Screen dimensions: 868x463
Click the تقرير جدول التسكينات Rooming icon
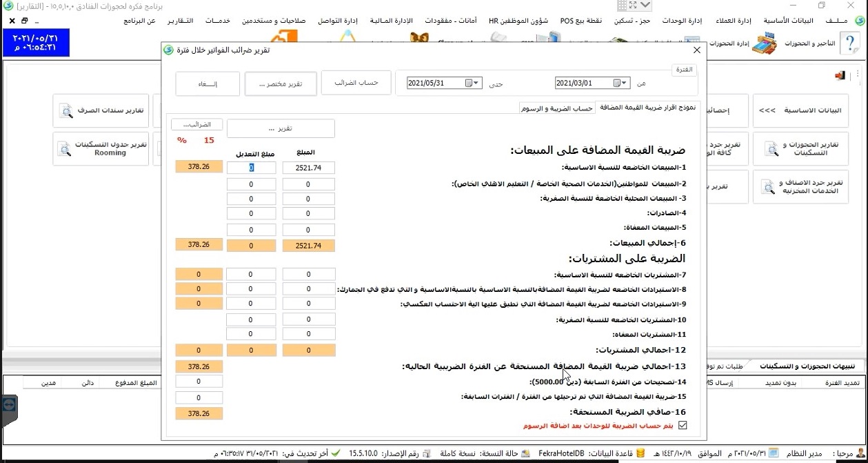click(x=66, y=148)
